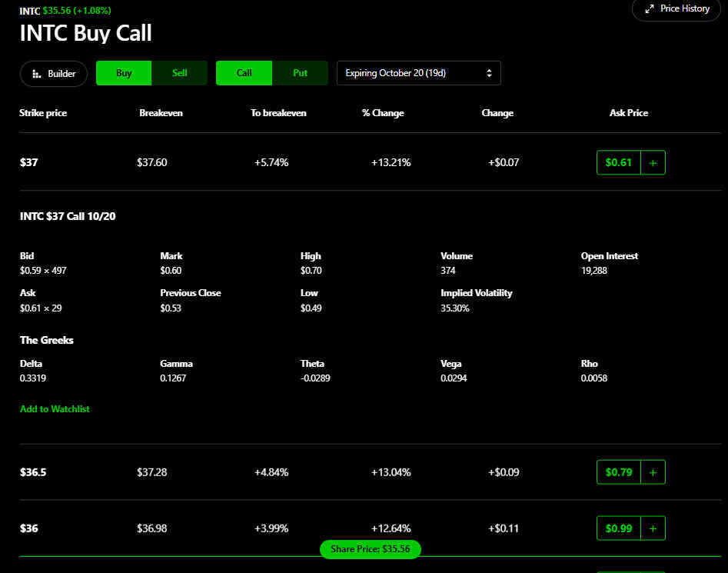Click the Price History expand icon
728x573 pixels.
(x=650, y=9)
